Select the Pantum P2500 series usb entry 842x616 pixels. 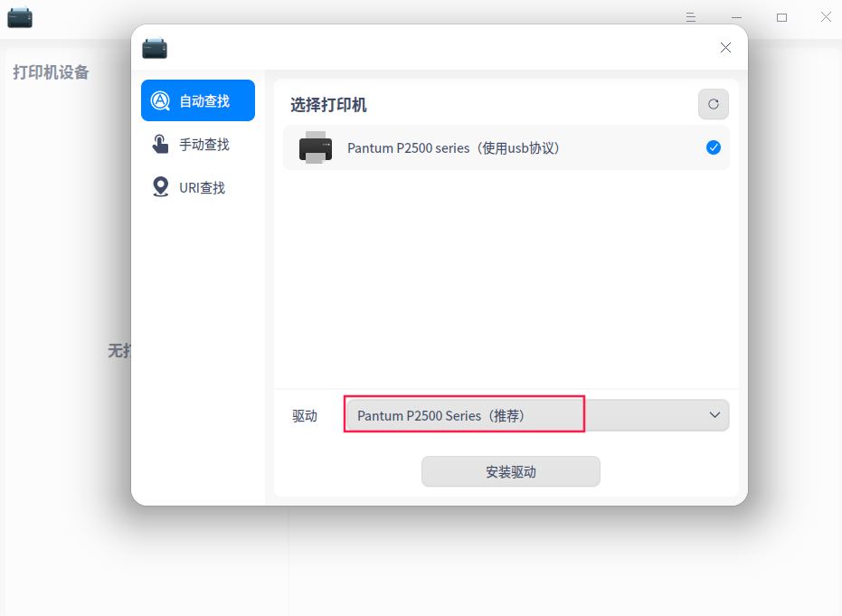point(506,147)
